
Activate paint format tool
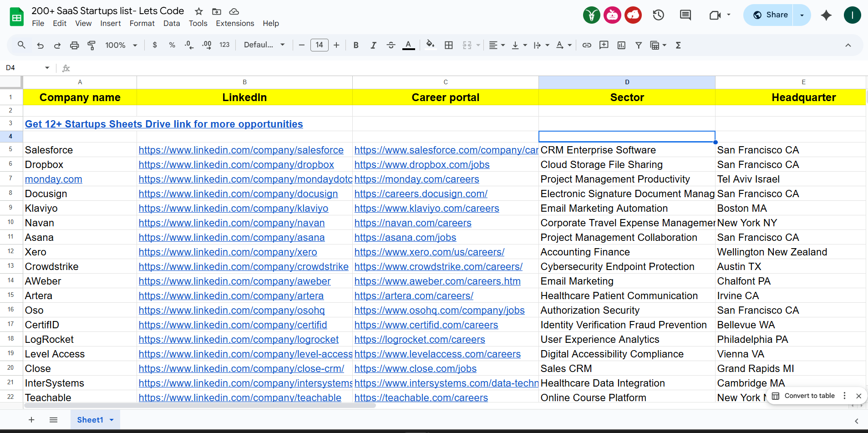tap(91, 45)
